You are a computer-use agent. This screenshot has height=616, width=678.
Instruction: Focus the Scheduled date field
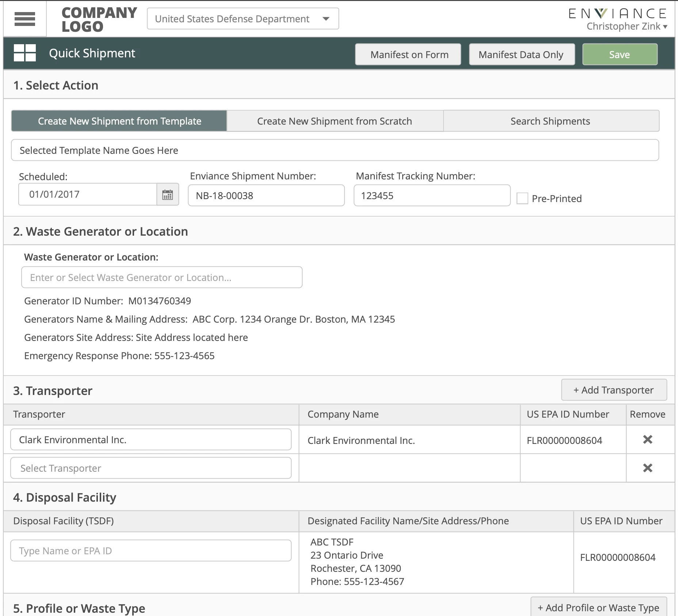(88, 194)
